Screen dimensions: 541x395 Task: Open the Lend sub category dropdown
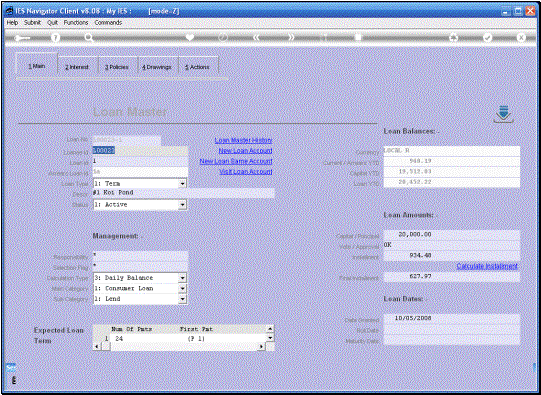coord(183,299)
